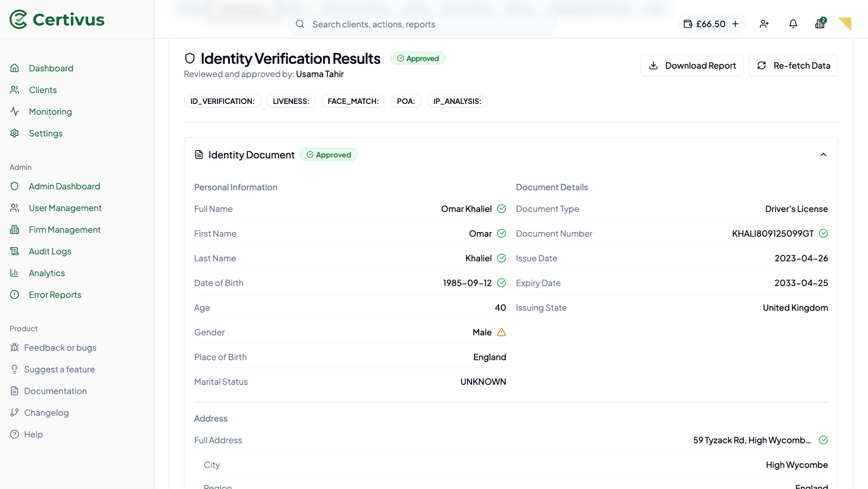Click the verified check beside Full Address

823,440
